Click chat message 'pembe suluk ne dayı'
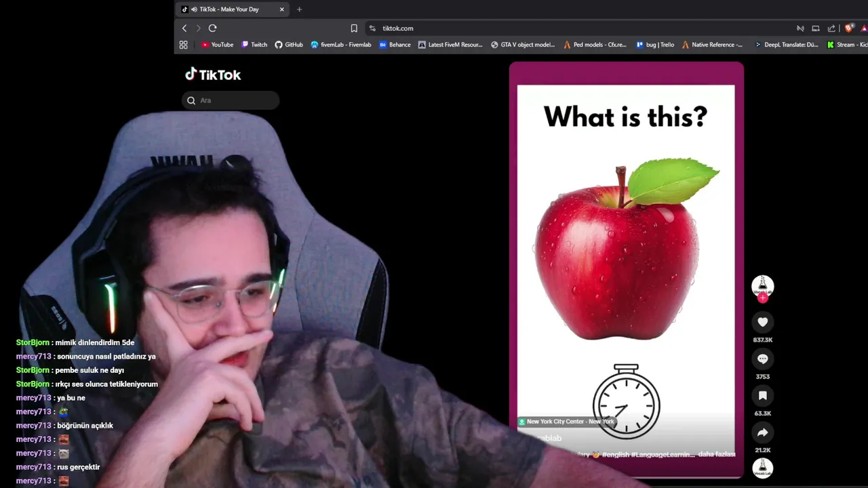The height and width of the screenshot is (488, 868). click(90, 370)
